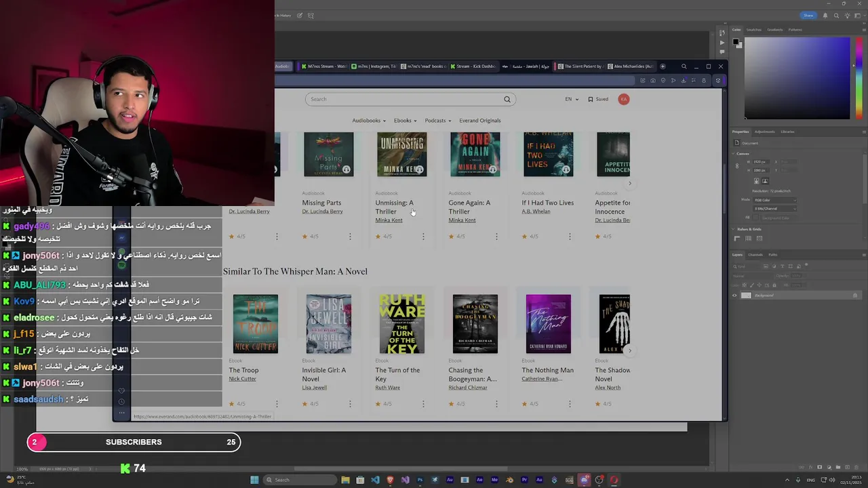The image size is (868, 488).
Task: Open File Explorer from taskbar
Action: [x=345, y=480]
